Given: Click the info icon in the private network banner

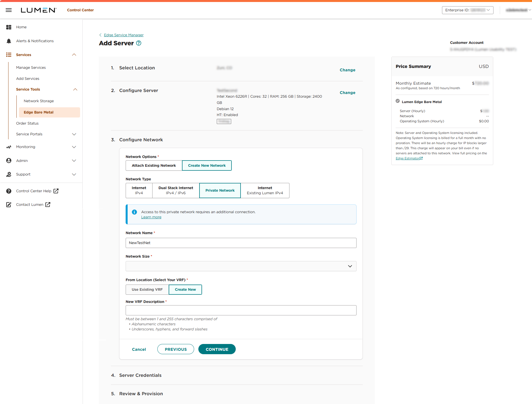Looking at the screenshot, I should click(134, 212).
